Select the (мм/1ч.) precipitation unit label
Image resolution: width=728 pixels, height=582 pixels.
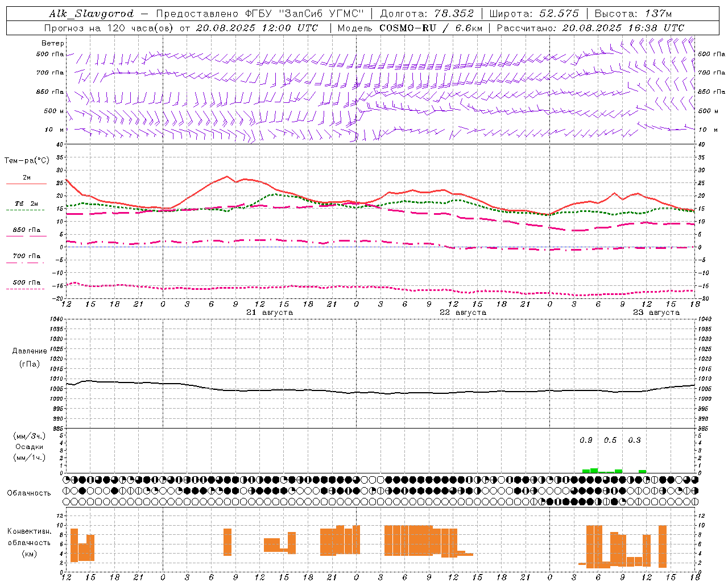coord(29,458)
